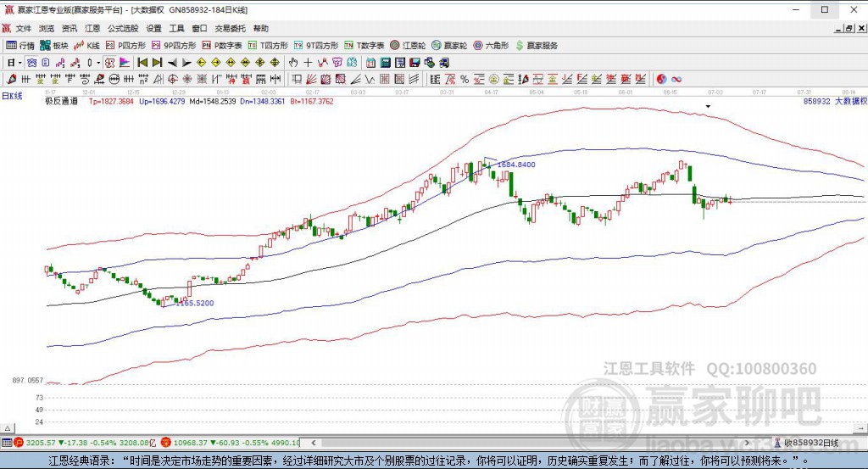The width and height of the screenshot is (868, 469).
Task: Click the blue infinity loop icon
Action: point(676,79)
